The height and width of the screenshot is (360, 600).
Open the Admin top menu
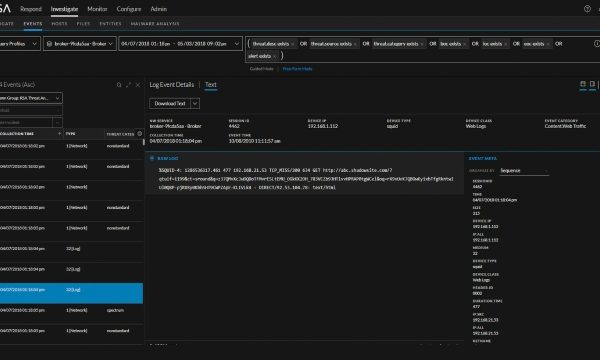coord(158,9)
